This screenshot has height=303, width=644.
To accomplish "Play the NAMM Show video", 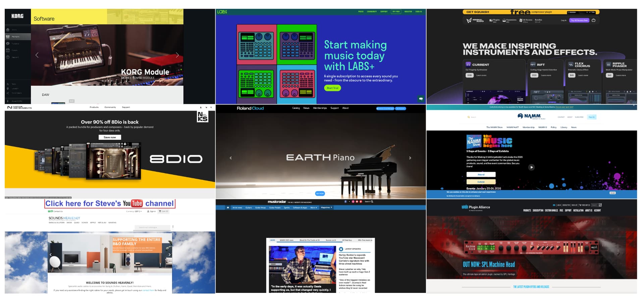I will point(531,167).
